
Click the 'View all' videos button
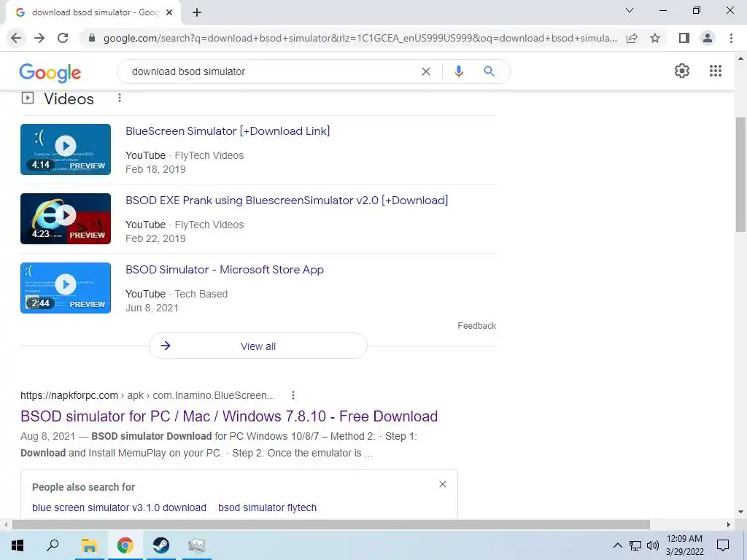pos(258,346)
